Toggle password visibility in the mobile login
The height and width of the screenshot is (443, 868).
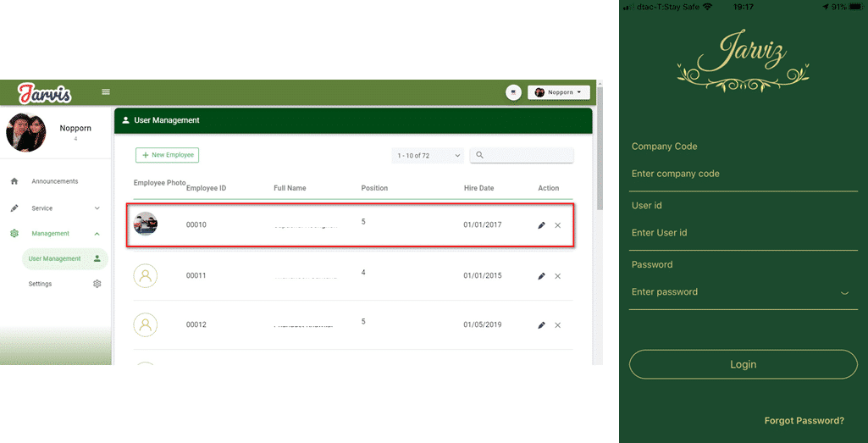coord(844,292)
